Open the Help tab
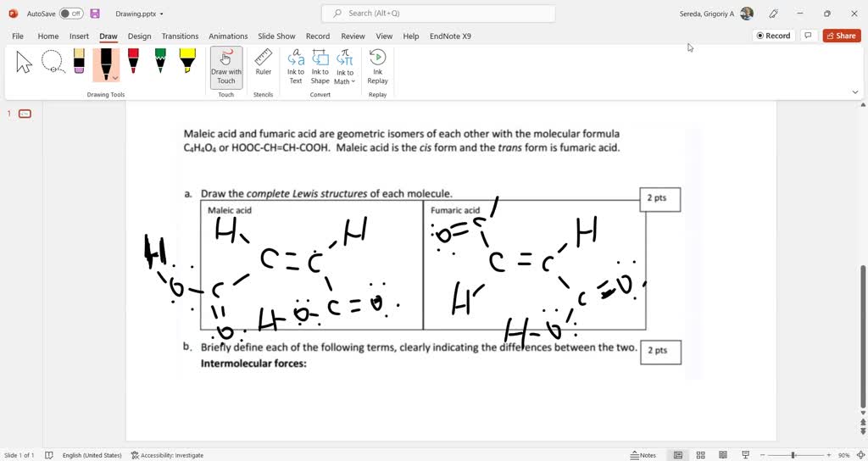The width and height of the screenshot is (868, 461). (x=411, y=36)
